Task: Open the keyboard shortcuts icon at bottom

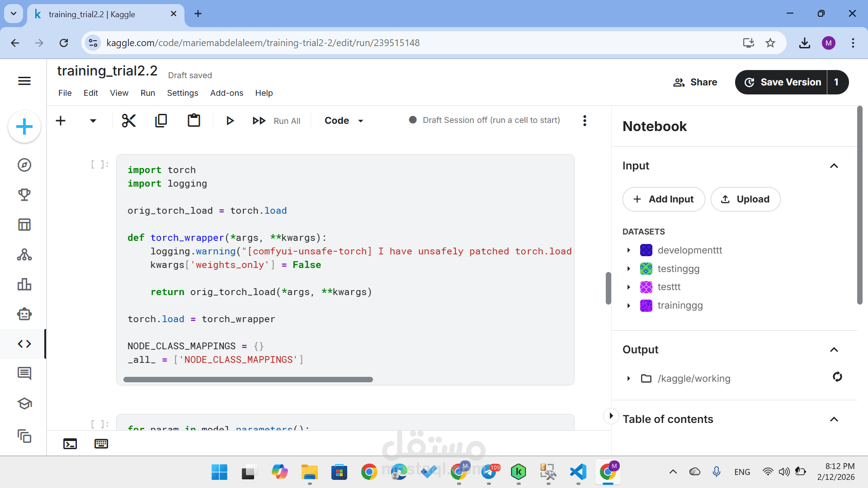Action: click(x=101, y=444)
